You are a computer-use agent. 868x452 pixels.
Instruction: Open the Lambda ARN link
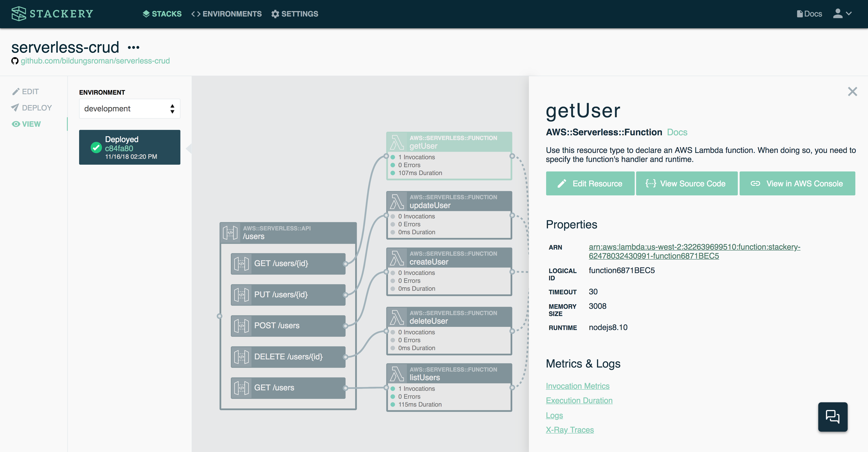(x=694, y=251)
